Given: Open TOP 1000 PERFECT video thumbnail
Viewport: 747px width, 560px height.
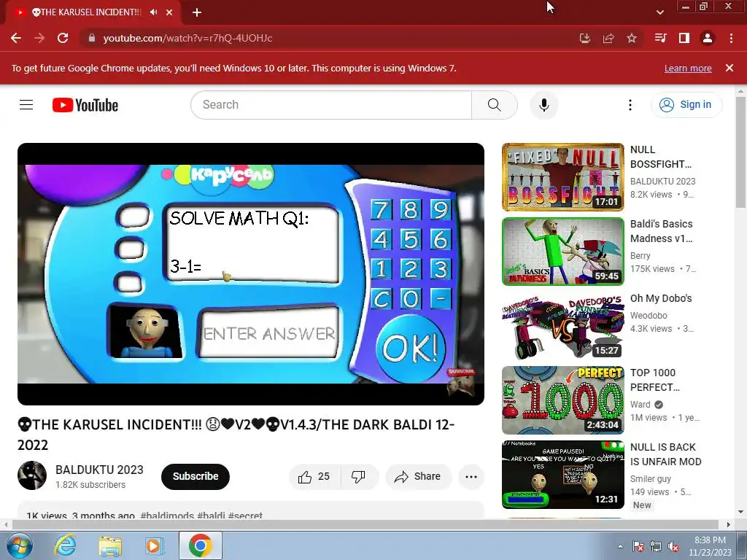Looking at the screenshot, I should [x=562, y=400].
